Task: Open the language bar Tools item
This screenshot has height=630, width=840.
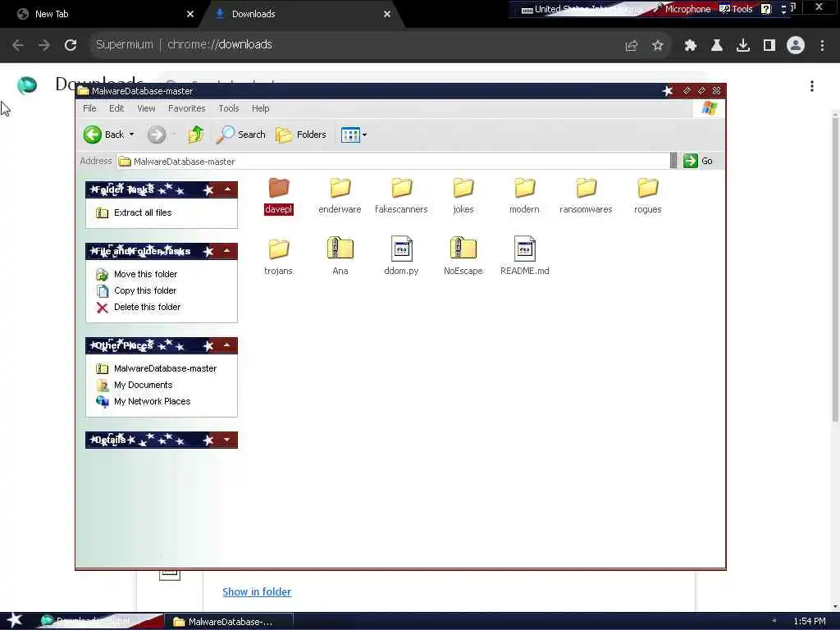Action: [x=736, y=8]
